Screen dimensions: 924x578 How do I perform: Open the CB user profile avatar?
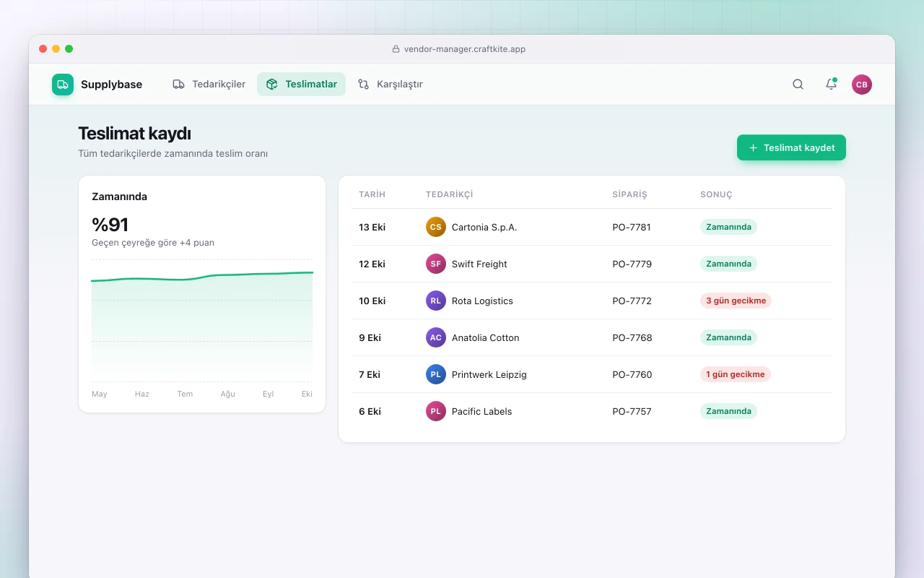point(862,85)
